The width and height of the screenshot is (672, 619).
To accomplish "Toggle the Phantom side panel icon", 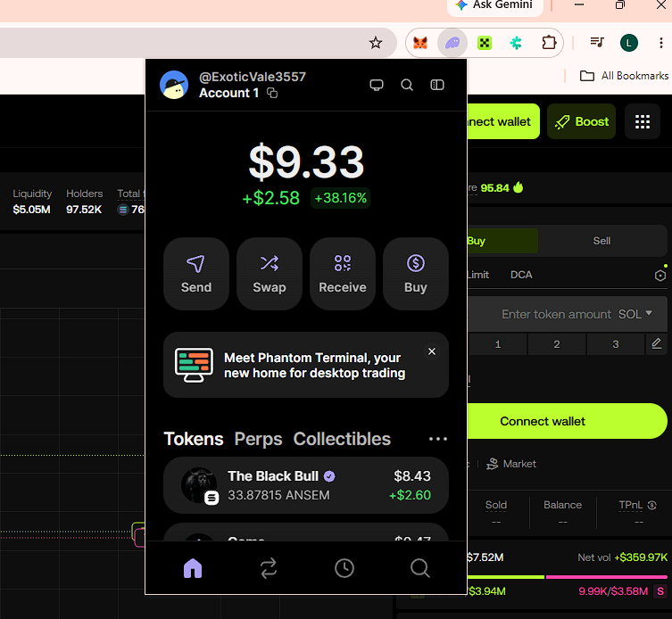I will [437, 85].
